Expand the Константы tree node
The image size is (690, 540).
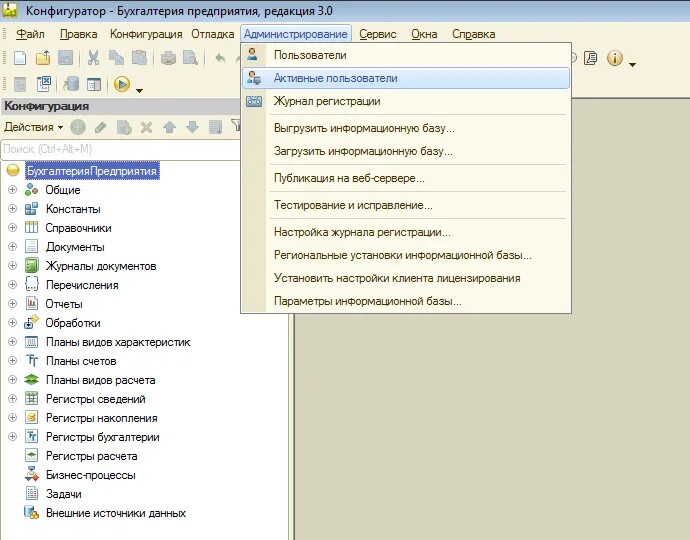[12, 209]
